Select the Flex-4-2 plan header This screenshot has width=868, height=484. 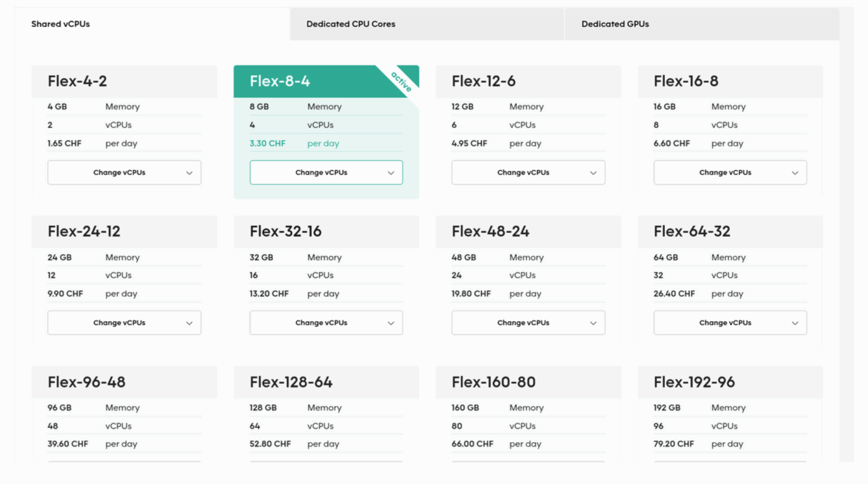[124, 81]
